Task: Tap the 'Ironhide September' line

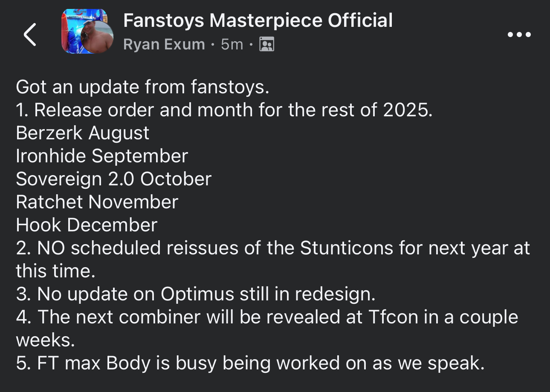Action: [102, 156]
